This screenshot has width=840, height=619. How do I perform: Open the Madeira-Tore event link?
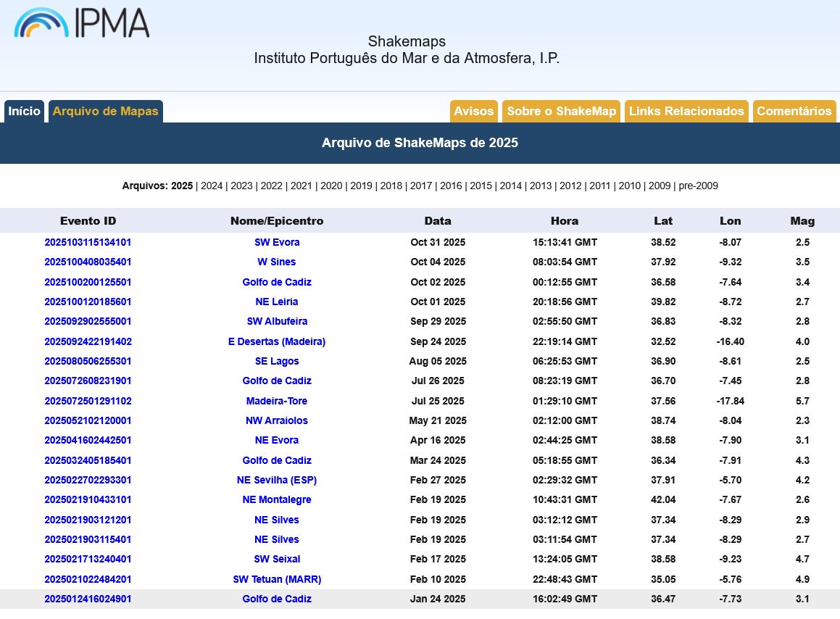click(x=276, y=401)
